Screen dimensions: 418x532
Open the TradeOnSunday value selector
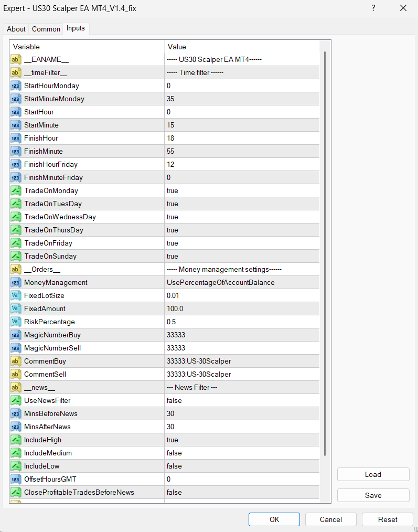(x=241, y=256)
